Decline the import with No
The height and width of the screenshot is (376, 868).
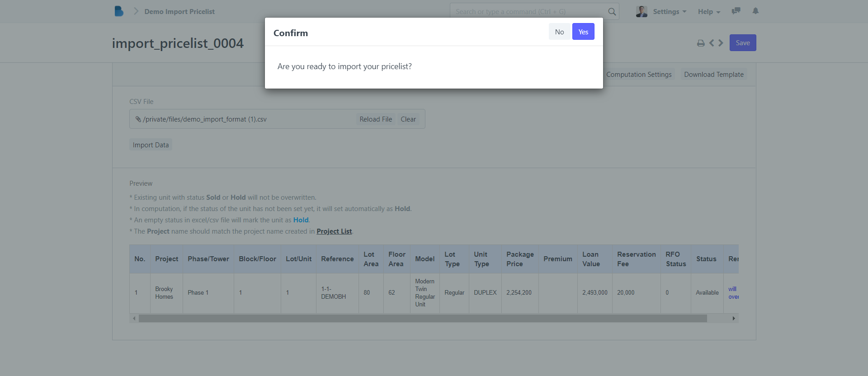pyautogui.click(x=559, y=32)
